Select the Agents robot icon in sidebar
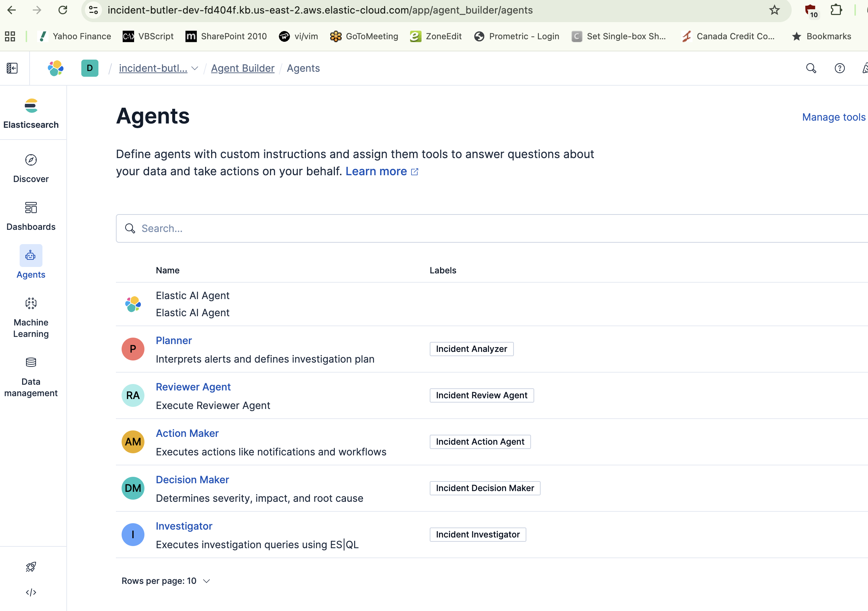Screen dimensions: 868x611 (x=31, y=256)
